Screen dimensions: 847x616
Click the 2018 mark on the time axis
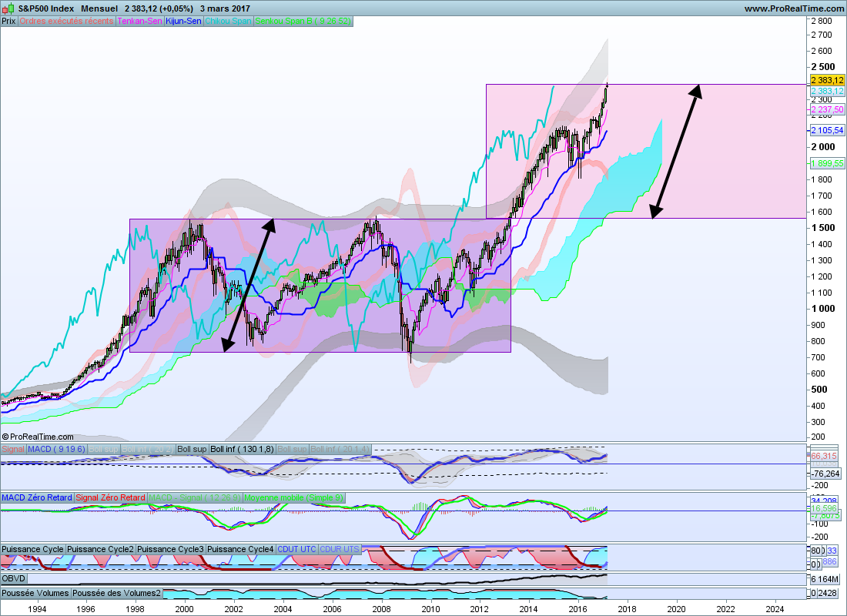click(x=627, y=609)
